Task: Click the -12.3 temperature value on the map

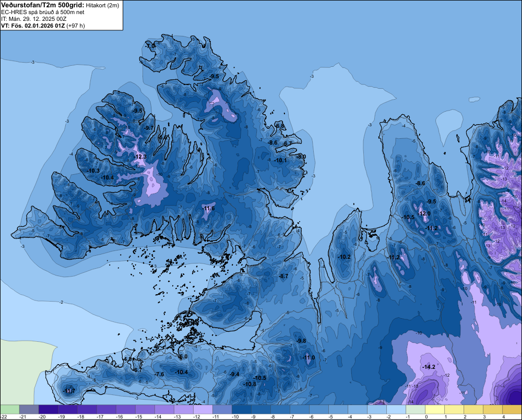Action: pyautogui.click(x=140, y=157)
